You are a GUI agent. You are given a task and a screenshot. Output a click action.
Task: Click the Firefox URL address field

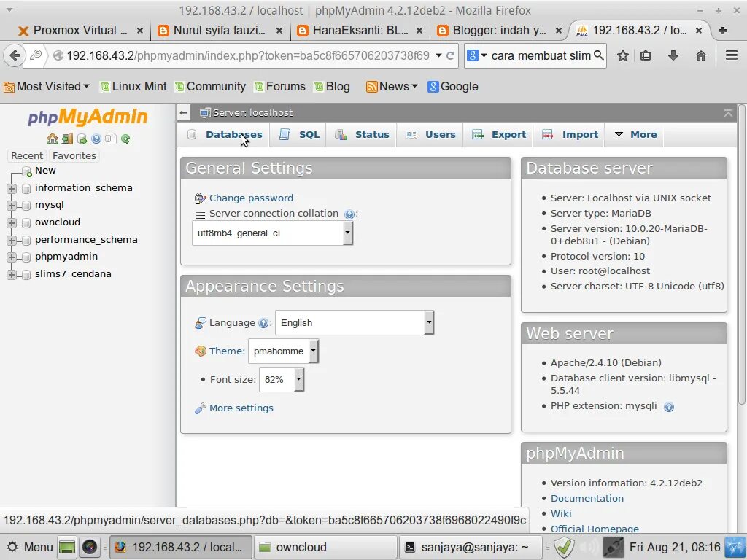[x=248, y=55]
